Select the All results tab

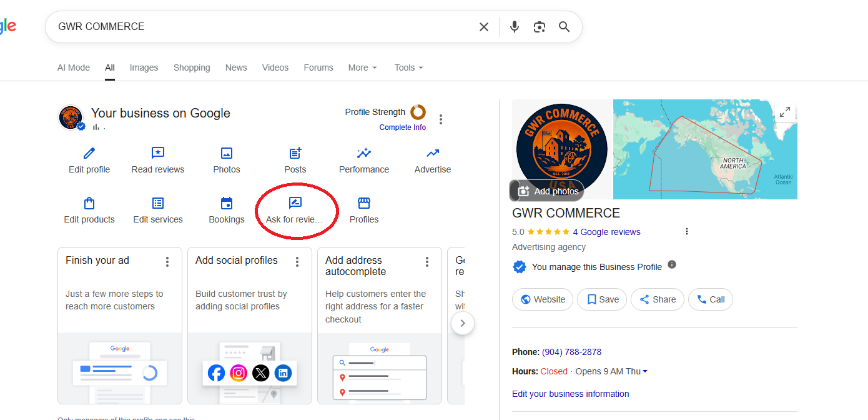click(110, 67)
